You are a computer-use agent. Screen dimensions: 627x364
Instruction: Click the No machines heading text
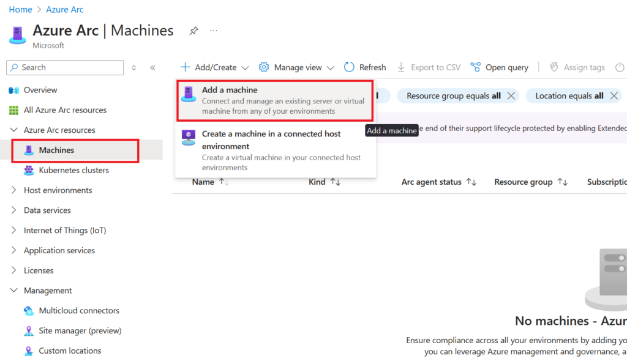[571, 321]
